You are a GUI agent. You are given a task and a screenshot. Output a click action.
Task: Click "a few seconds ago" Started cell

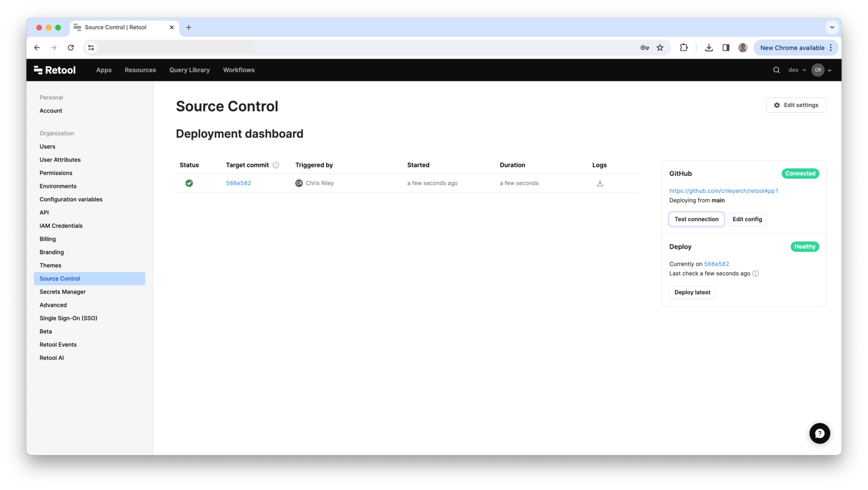coord(432,183)
